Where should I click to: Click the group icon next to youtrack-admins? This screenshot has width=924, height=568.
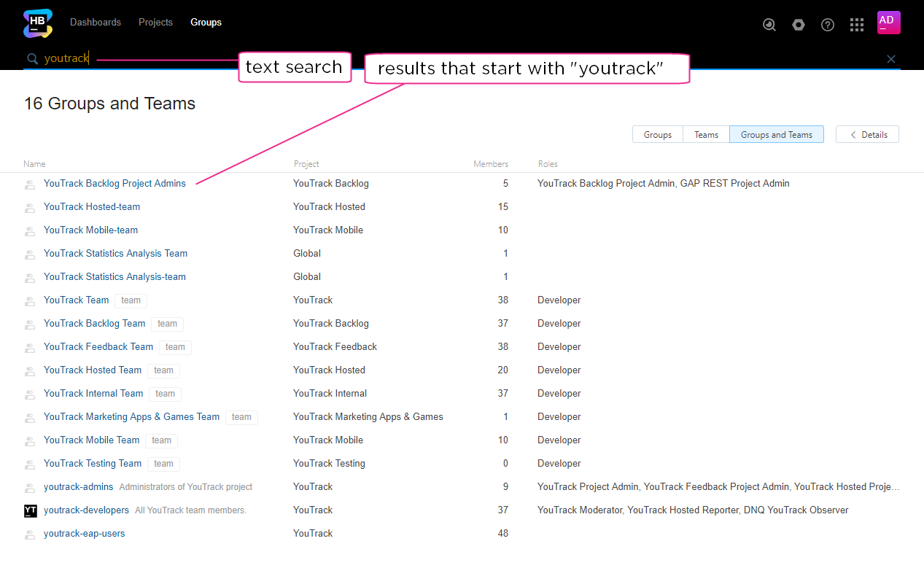point(30,487)
